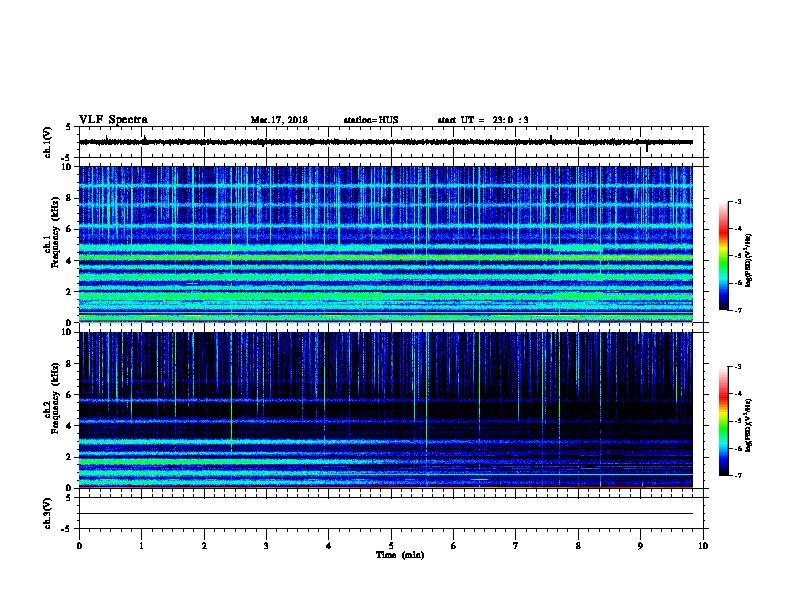Image resolution: width=792 pixels, height=612 pixels.
Task: Click the ch.2 color scale bar
Action: (724, 421)
